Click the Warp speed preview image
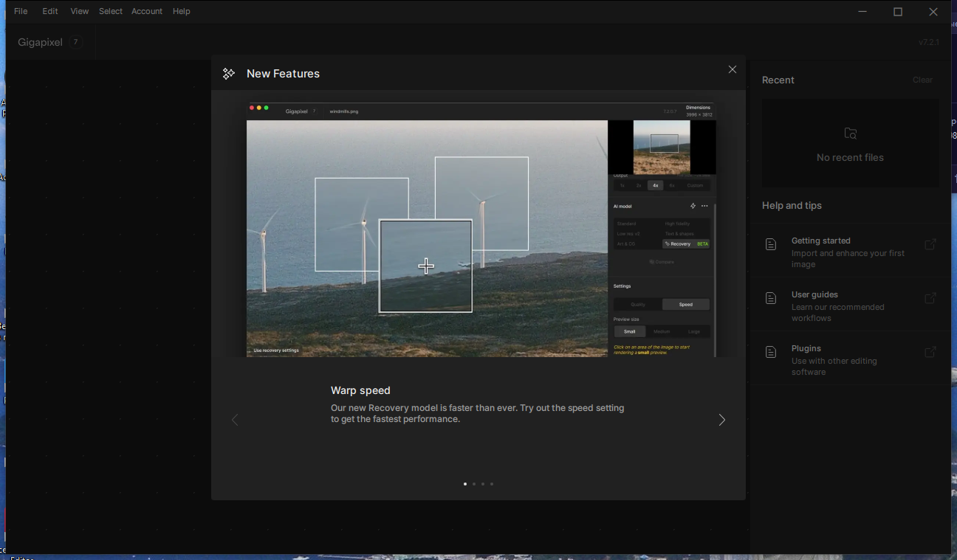This screenshot has width=957, height=560. coord(481,229)
